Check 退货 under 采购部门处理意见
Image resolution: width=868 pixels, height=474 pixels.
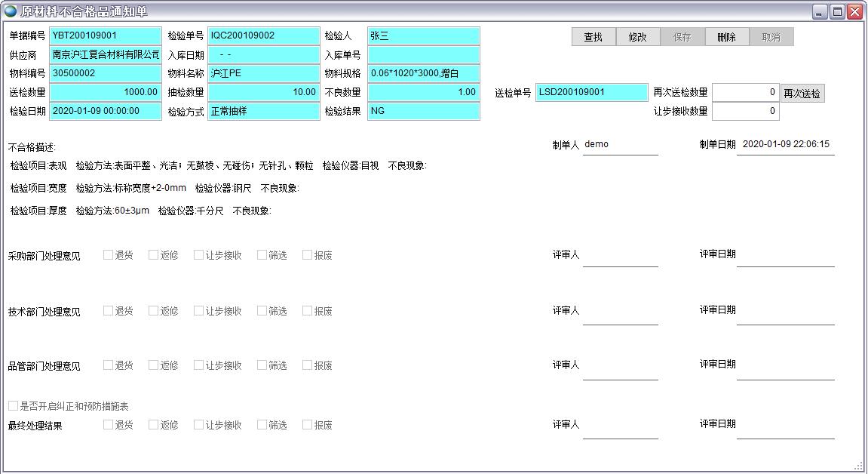tap(109, 255)
